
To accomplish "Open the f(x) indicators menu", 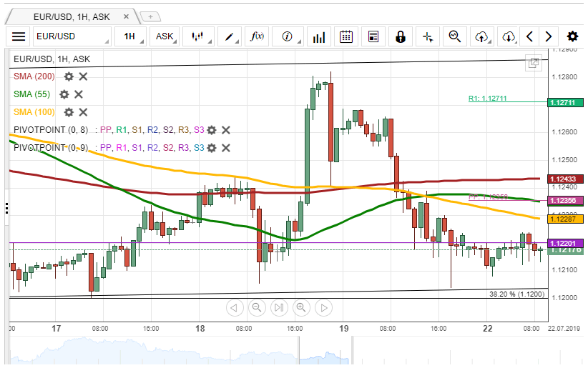I will coord(256,36).
